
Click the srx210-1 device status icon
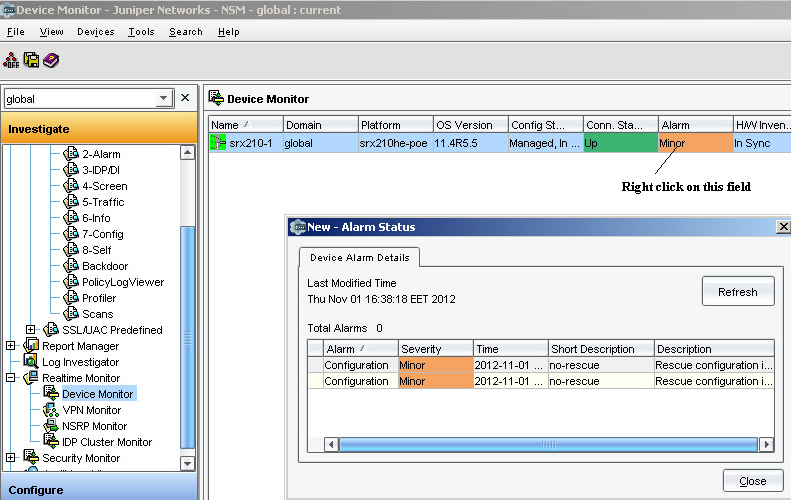218,143
